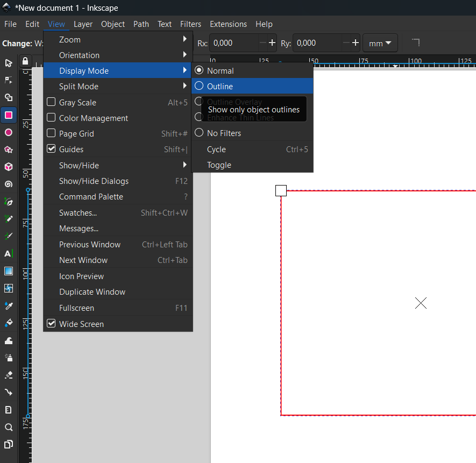This screenshot has height=463, width=476.
Task: Select the Zoom magnifier tool
Action: point(9,427)
